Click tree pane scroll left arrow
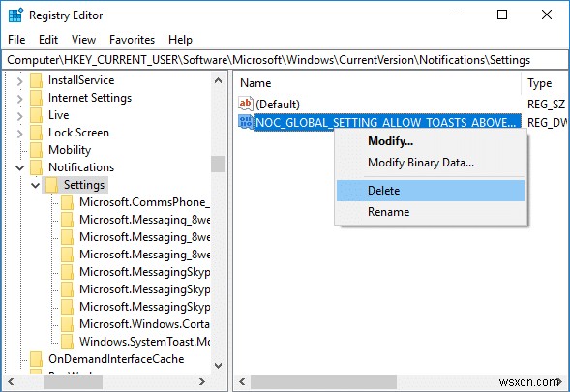This screenshot has width=570, height=392. [11, 381]
